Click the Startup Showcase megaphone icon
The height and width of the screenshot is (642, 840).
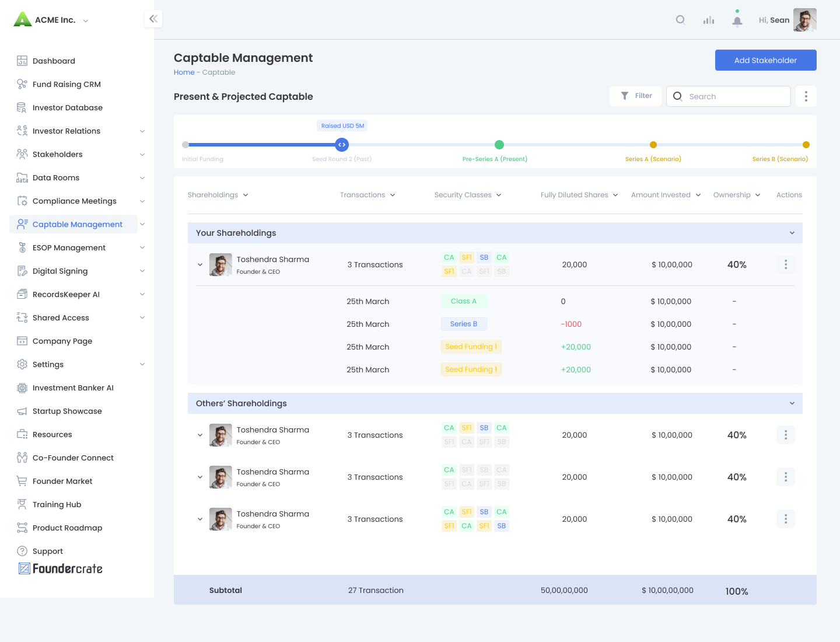22,411
